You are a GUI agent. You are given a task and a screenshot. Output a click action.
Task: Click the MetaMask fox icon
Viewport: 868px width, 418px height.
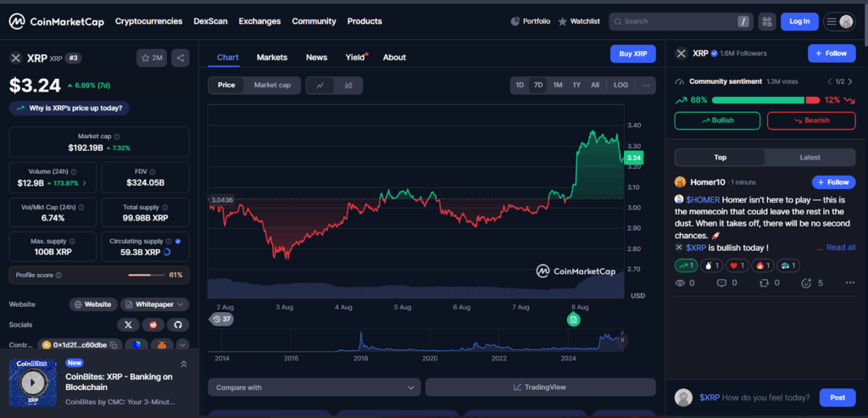point(162,345)
